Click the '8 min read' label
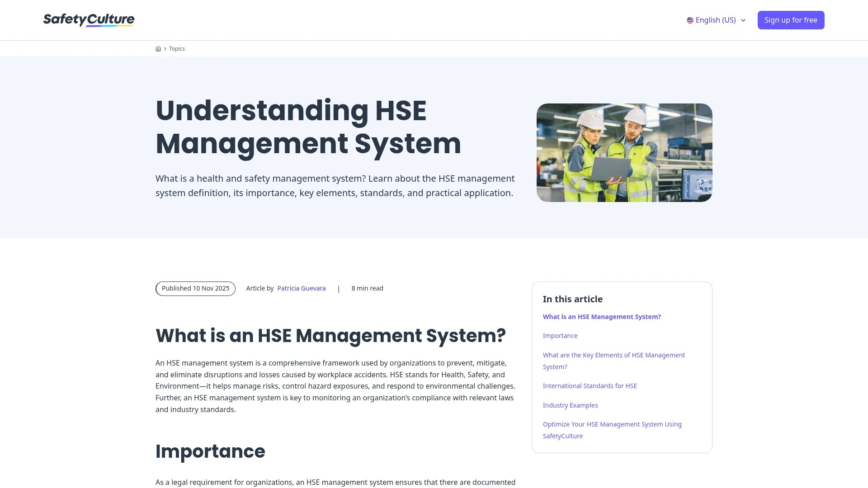 367,288
